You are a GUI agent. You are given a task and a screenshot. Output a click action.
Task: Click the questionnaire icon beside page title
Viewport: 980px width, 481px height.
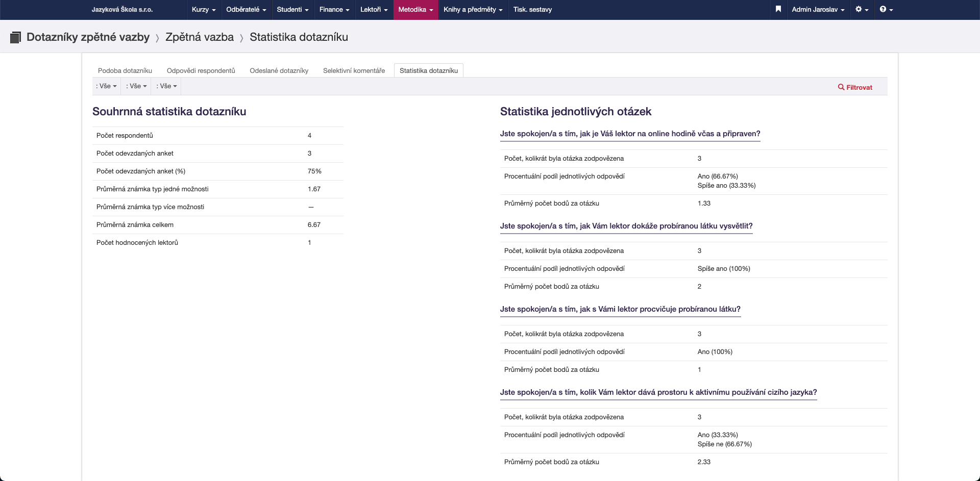[x=15, y=37]
